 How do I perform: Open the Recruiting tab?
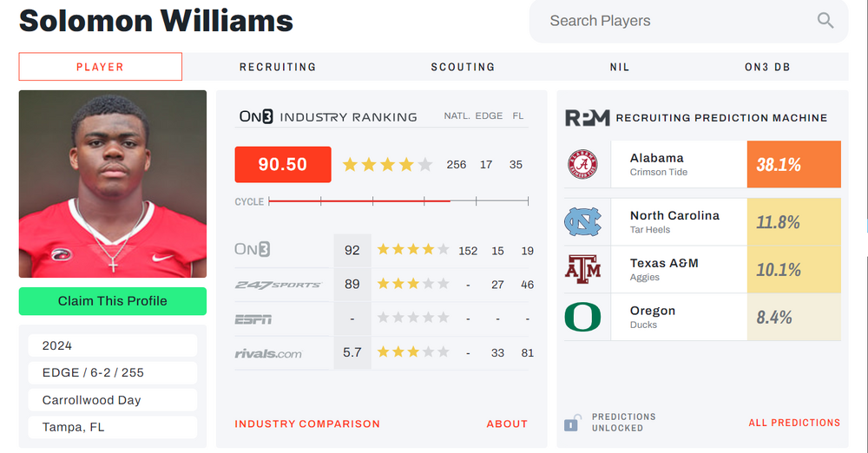pyautogui.click(x=278, y=67)
